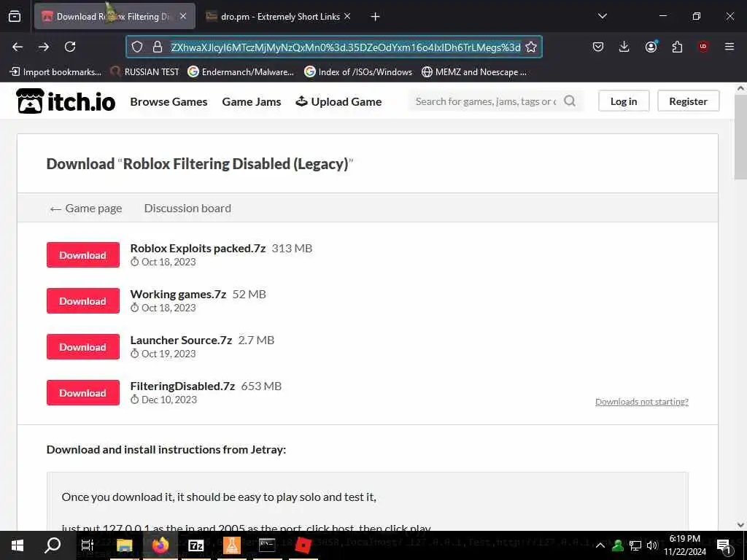Open the Firefox downloads panel

(624, 47)
